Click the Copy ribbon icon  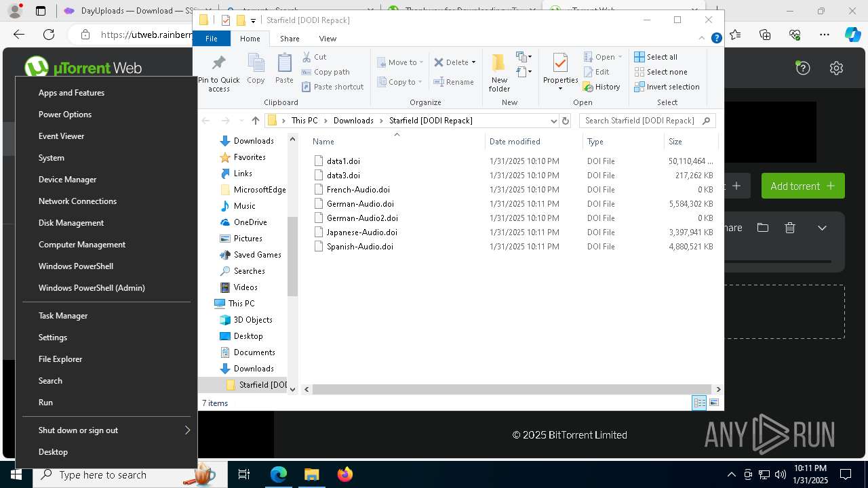pyautogui.click(x=256, y=68)
